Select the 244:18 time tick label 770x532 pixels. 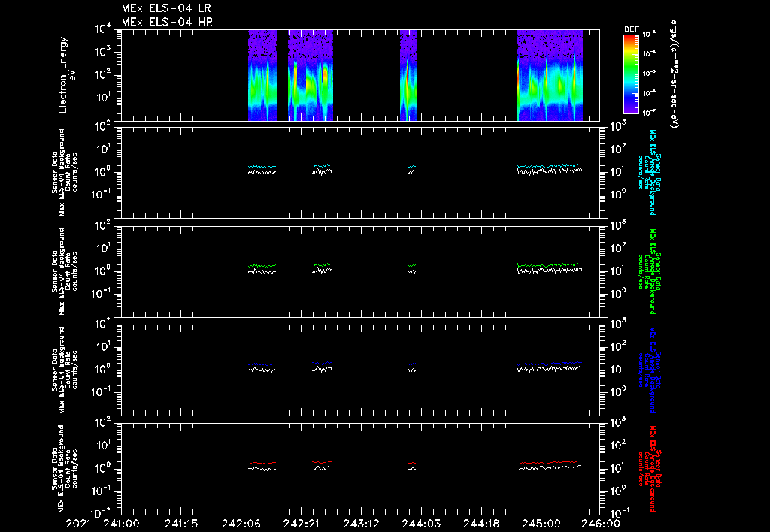click(480, 524)
